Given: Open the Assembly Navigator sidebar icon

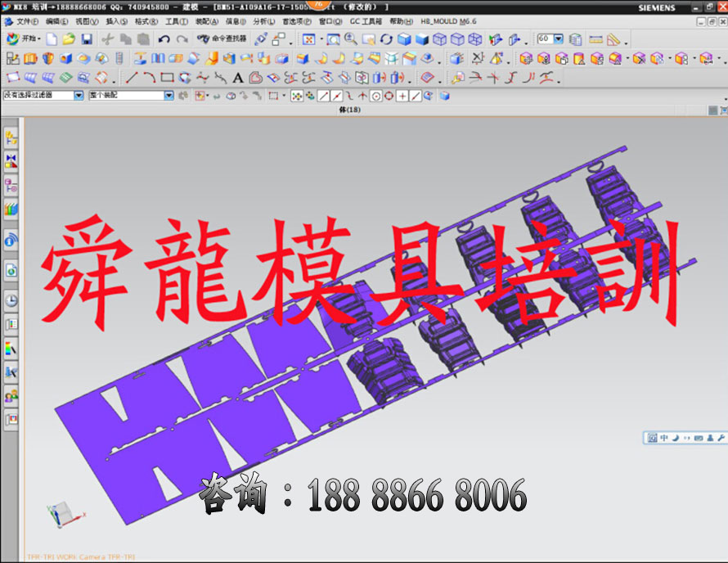Looking at the screenshot, I should point(11,137).
